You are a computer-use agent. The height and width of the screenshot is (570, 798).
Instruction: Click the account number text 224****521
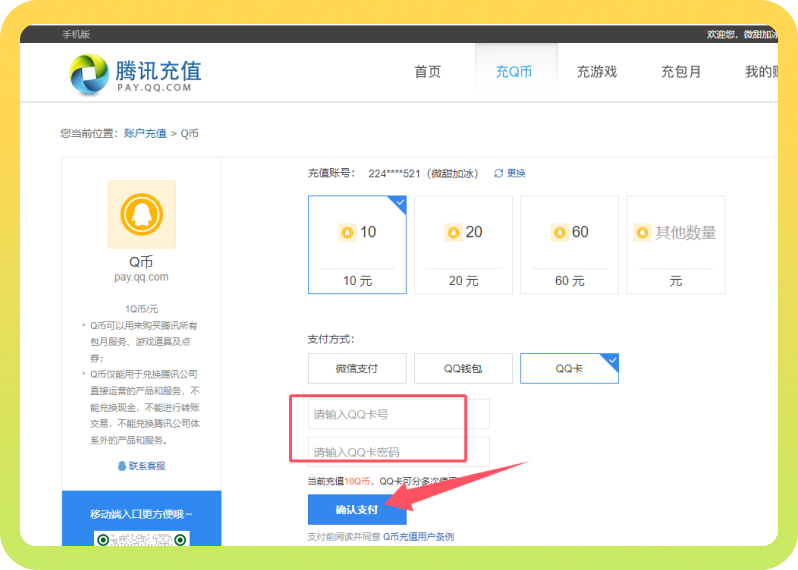[394, 174]
